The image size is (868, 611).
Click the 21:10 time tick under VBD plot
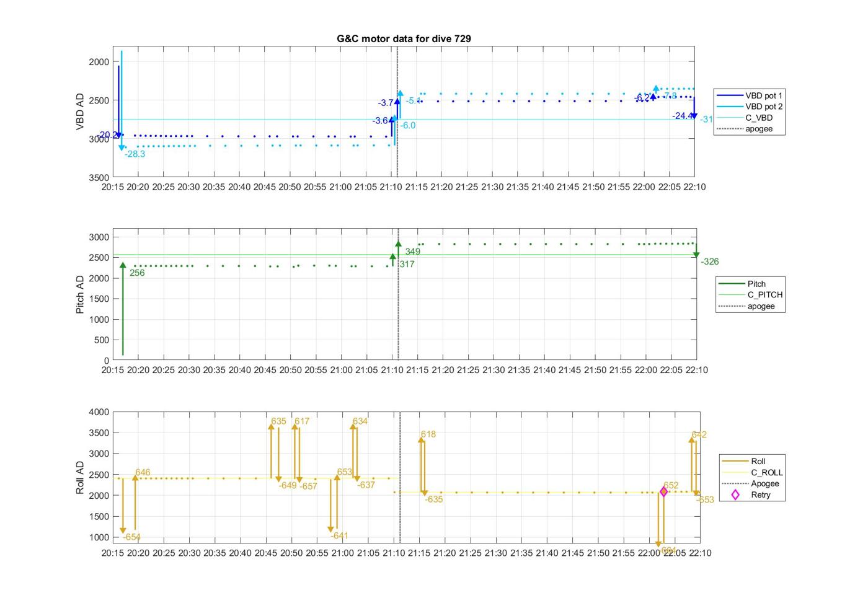click(x=391, y=187)
